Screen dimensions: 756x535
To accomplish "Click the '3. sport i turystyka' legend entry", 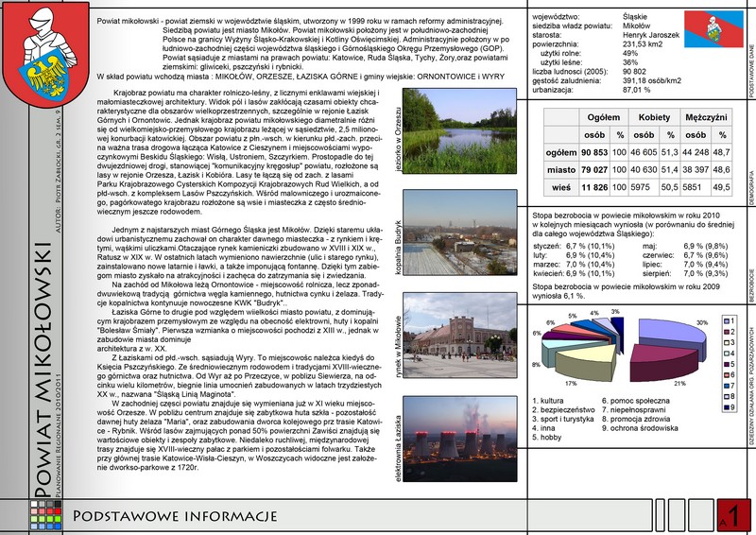I will coord(563,420).
